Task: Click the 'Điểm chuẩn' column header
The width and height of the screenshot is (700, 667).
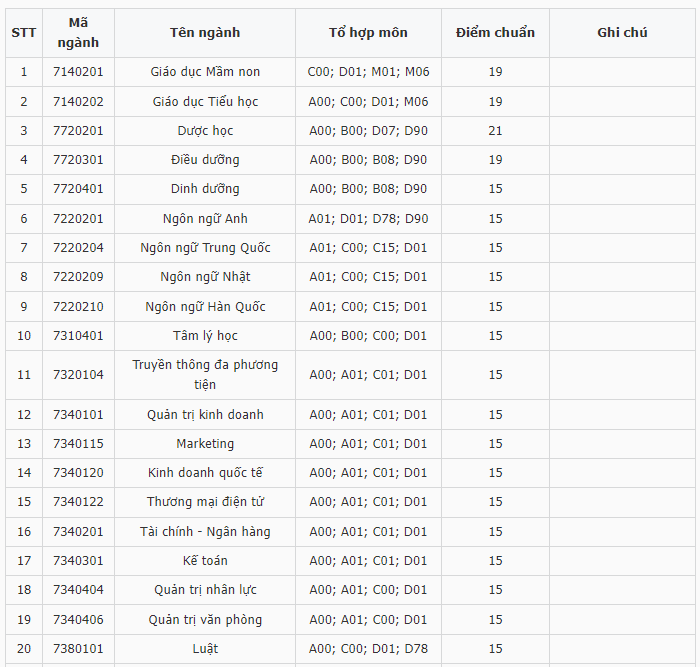Action: pyautogui.click(x=495, y=33)
